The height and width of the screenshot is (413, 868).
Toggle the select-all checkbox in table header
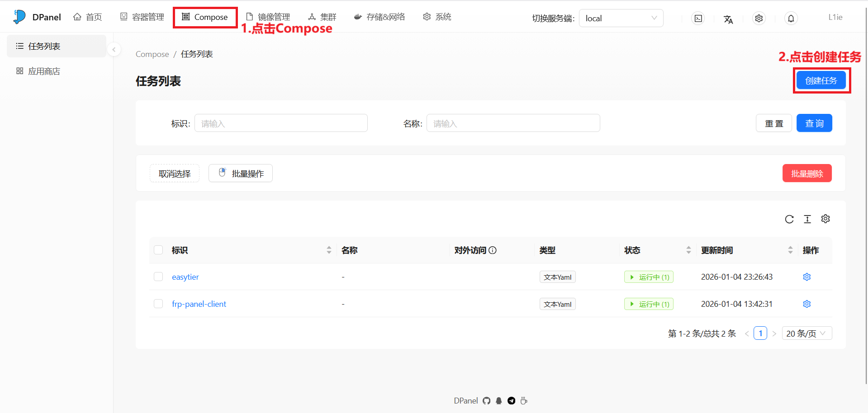tap(158, 250)
